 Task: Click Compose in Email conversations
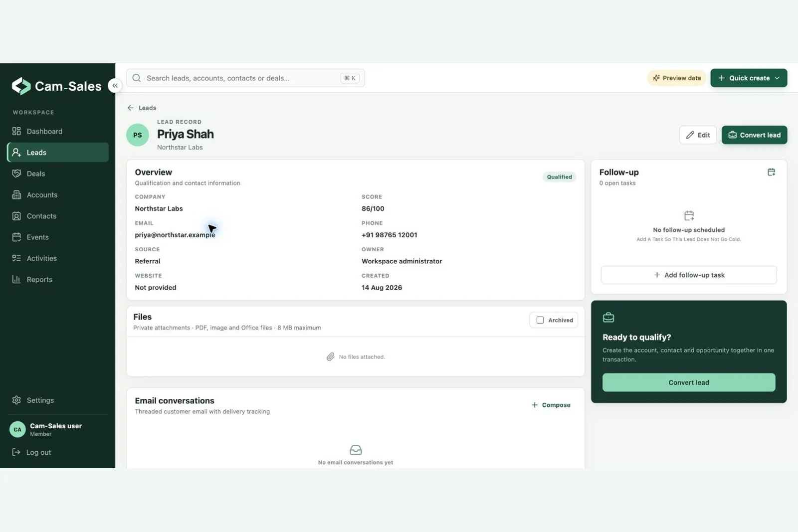tap(551, 405)
